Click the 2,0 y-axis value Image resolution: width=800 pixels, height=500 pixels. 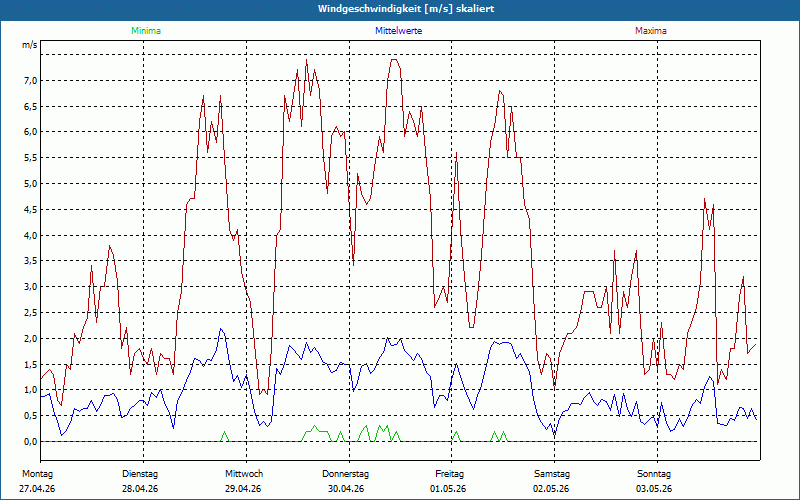pyautogui.click(x=30, y=339)
